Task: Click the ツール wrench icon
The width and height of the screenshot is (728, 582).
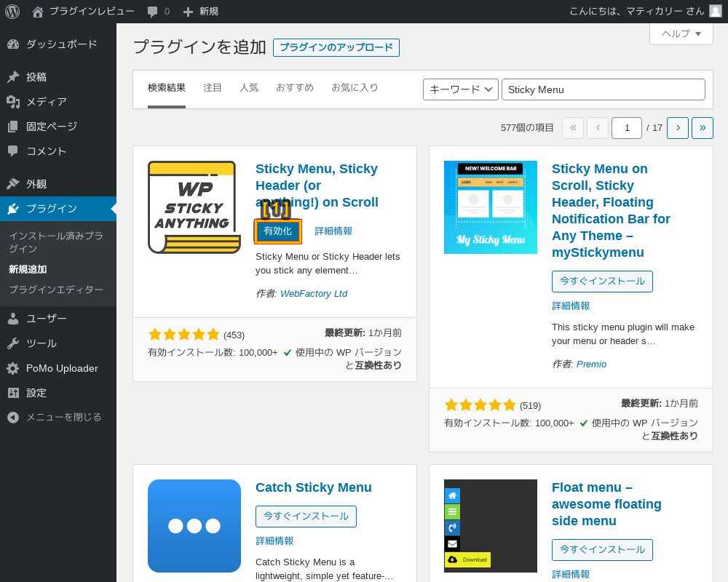Action: click(x=13, y=343)
